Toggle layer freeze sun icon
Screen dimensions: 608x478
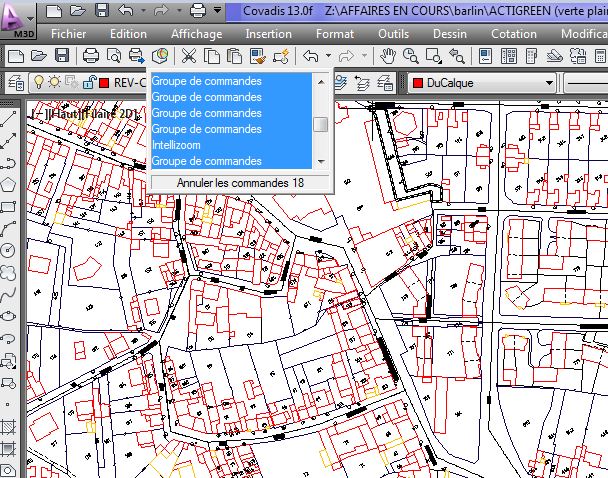pyautogui.click(x=54, y=82)
